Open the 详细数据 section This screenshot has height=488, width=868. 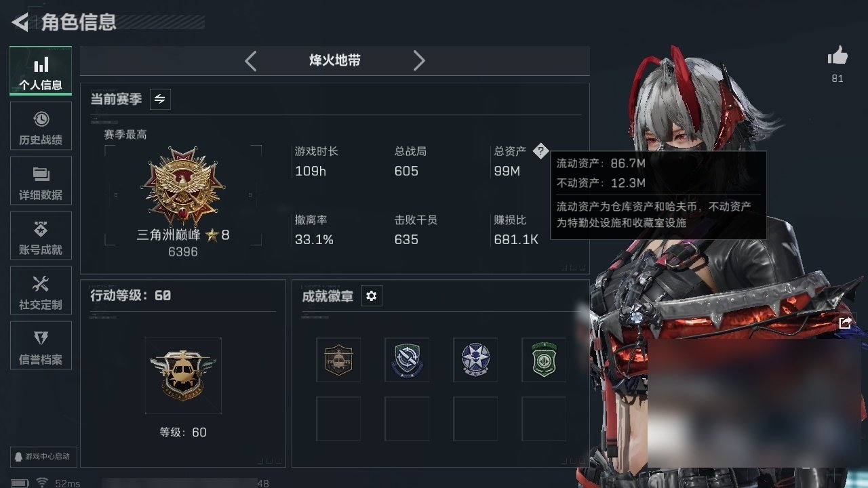(41, 181)
